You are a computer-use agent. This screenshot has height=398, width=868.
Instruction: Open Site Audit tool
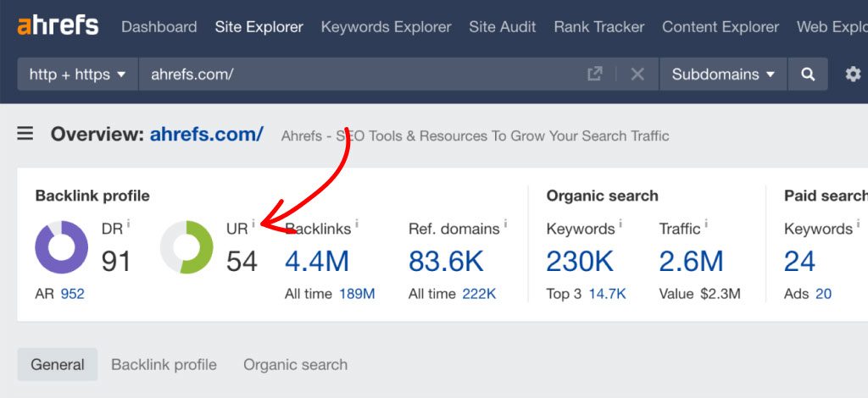503,26
